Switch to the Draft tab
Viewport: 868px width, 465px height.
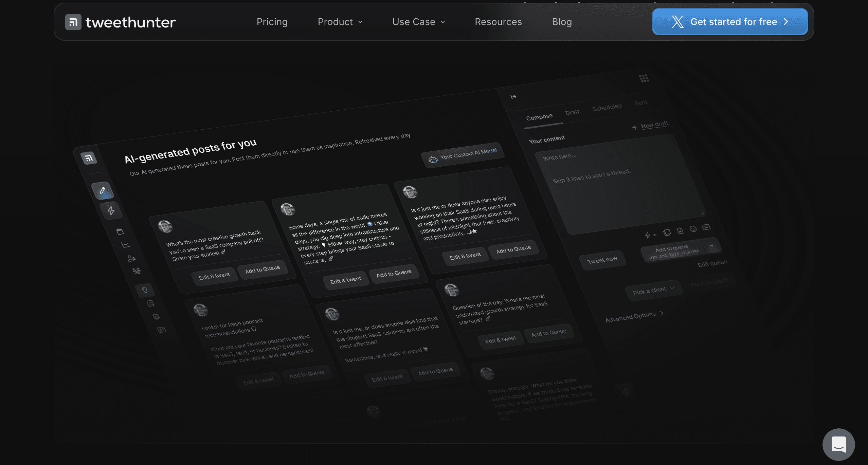tap(572, 112)
